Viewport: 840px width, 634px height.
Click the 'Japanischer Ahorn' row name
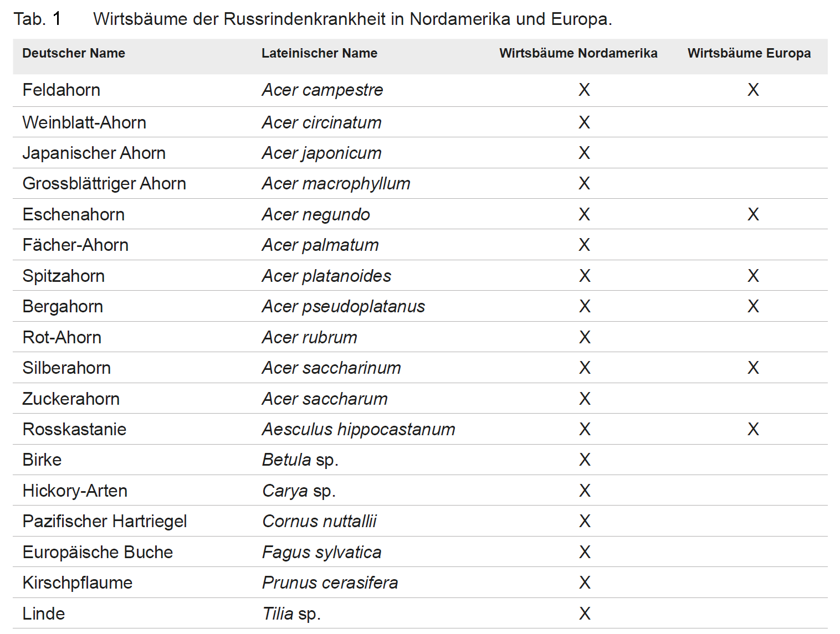[x=94, y=153]
